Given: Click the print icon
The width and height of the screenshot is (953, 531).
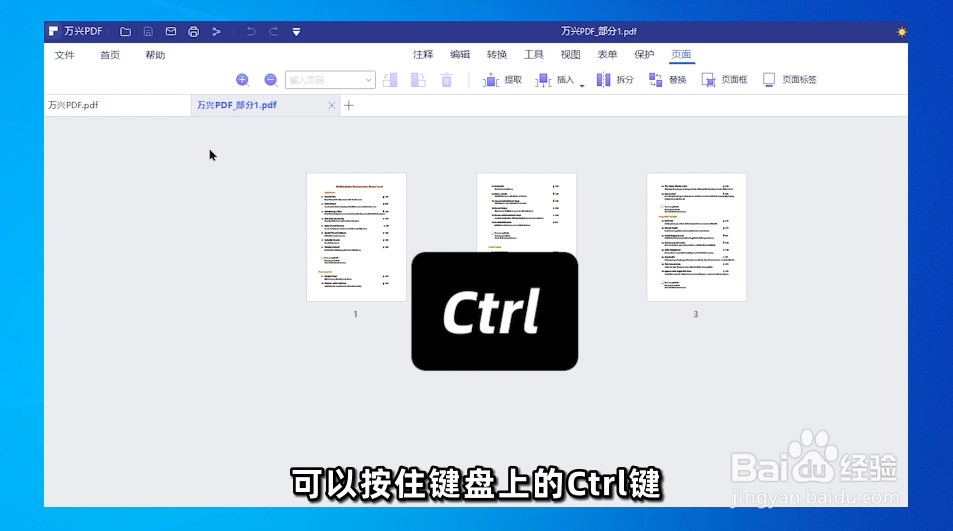Looking at the screenshot, I should coord(193,32).
